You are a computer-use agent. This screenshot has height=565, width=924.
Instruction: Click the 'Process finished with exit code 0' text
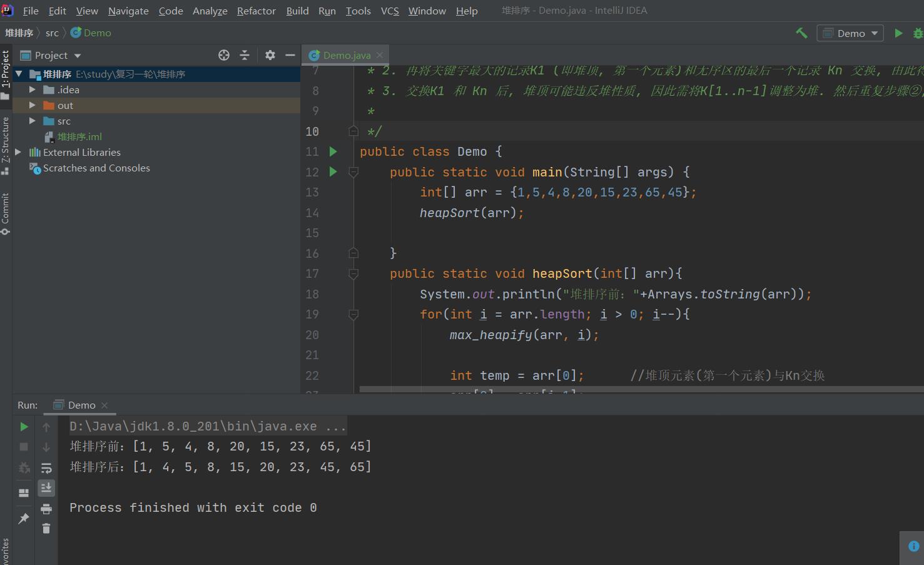click(x=193, y=507)
